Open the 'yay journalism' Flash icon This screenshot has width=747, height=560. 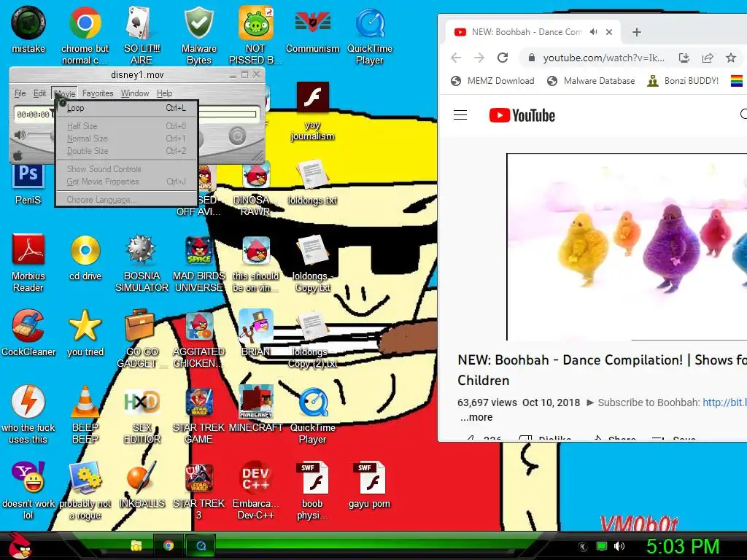(x=312, y=98)
